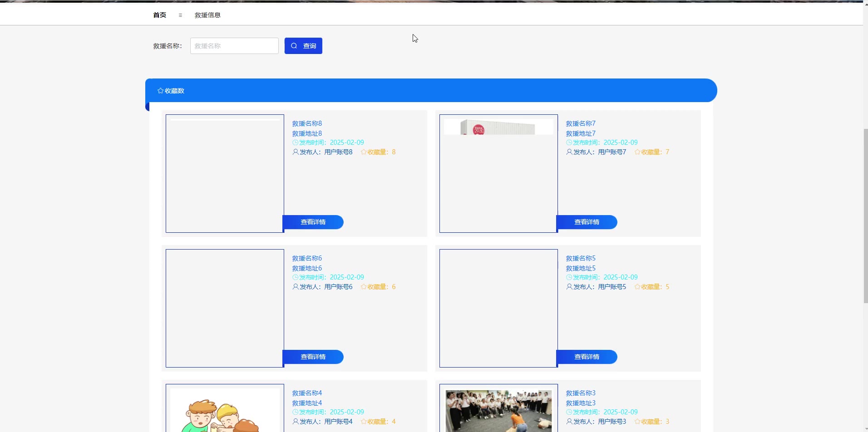Viewport: 868px width, 432px height.
Task: Click the star icon for 救援名称8 收藏量
Action: pyautogui.click(x=364, y=152)
